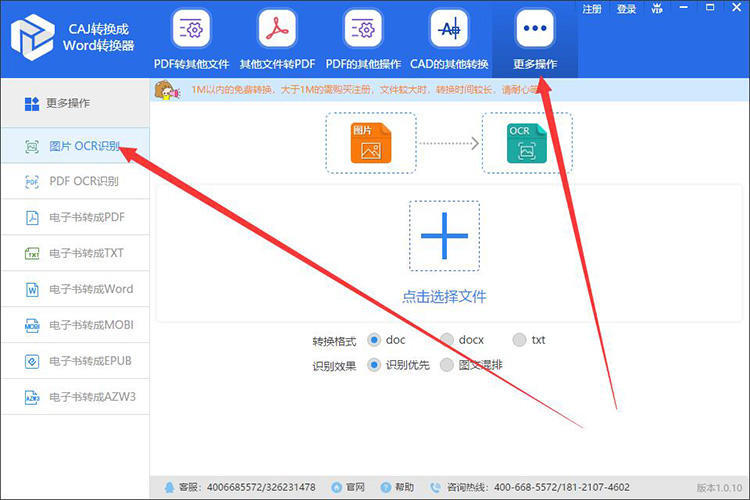Open the 电子书转成AZW3 menu item

76,397
